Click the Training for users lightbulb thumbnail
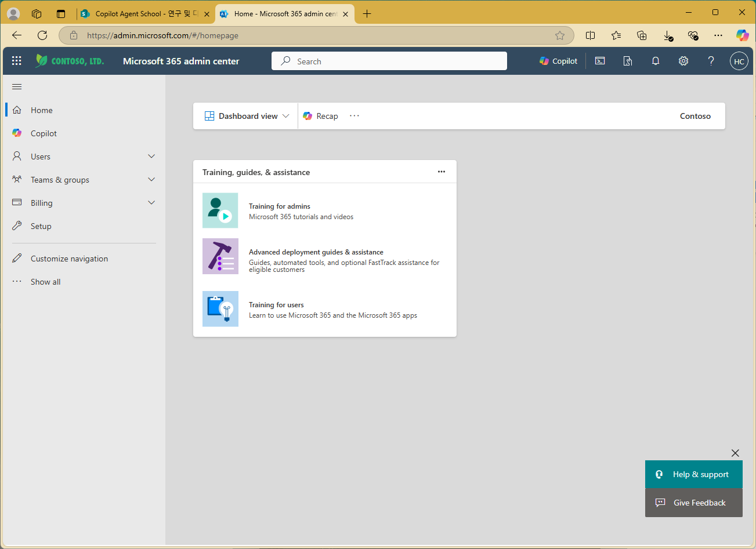The image size is (756, 549). 220,309
